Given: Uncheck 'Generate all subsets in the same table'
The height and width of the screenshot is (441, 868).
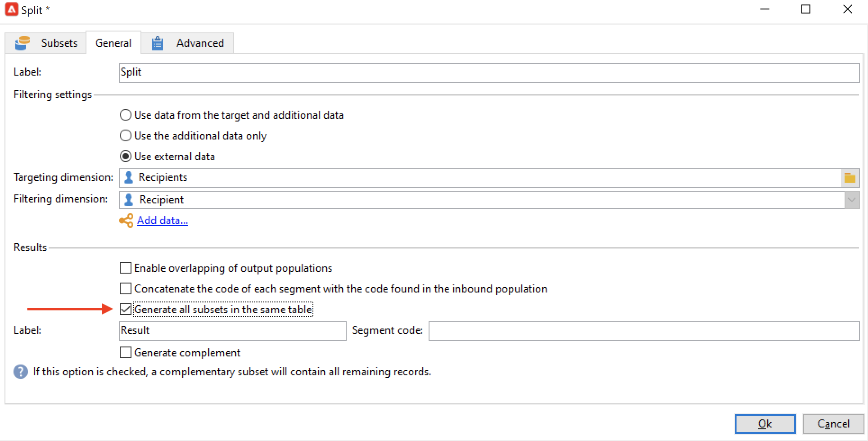Looking at the screenshot, I should pyautogui.click(x=126, y=310).
